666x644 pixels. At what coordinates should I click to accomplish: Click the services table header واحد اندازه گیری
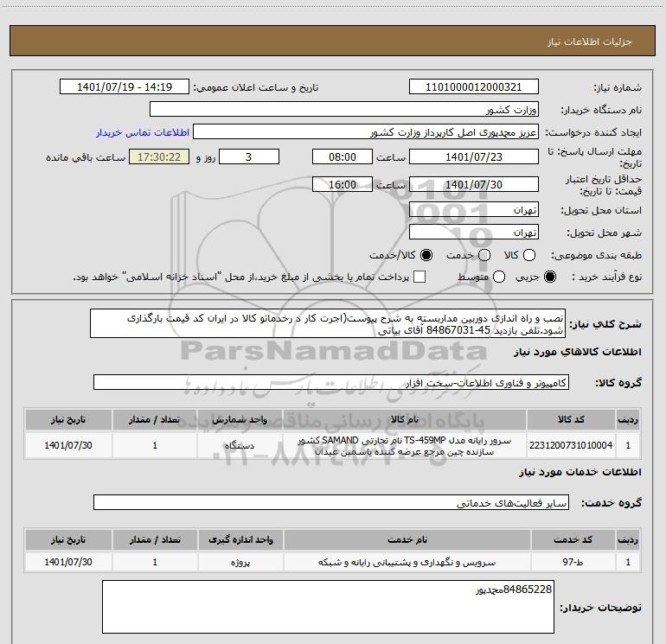240,539
